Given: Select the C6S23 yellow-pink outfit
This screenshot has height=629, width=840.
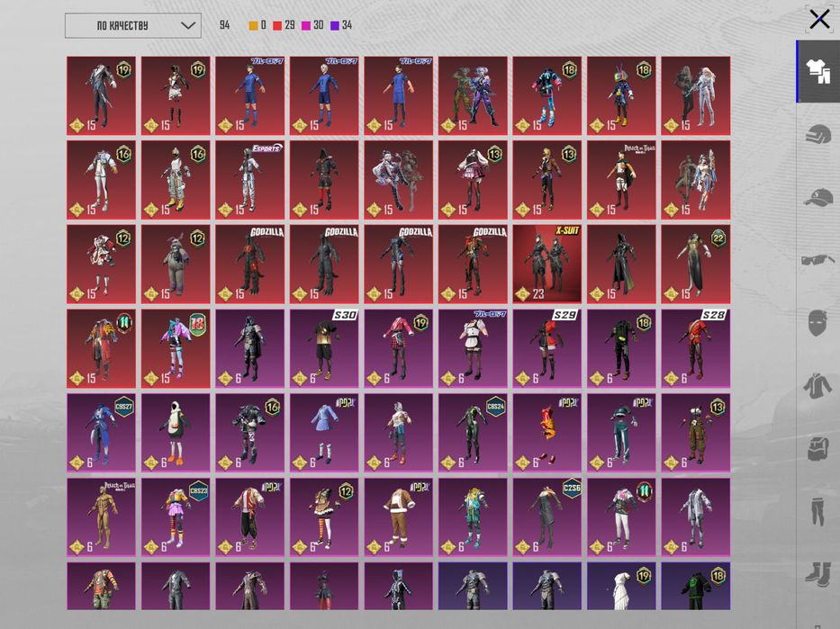Looking at the screenshot, I should (176, 517).
